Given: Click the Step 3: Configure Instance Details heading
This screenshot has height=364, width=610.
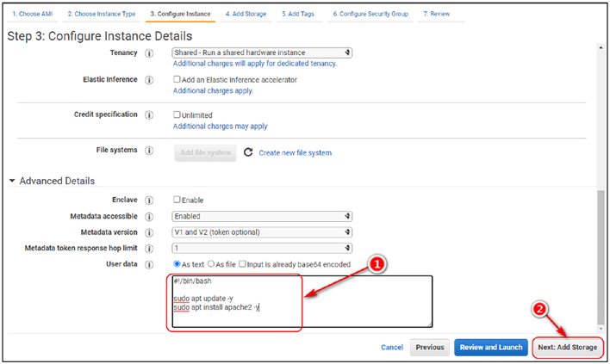Looking at the screenshot, I should tap(100, 36).
